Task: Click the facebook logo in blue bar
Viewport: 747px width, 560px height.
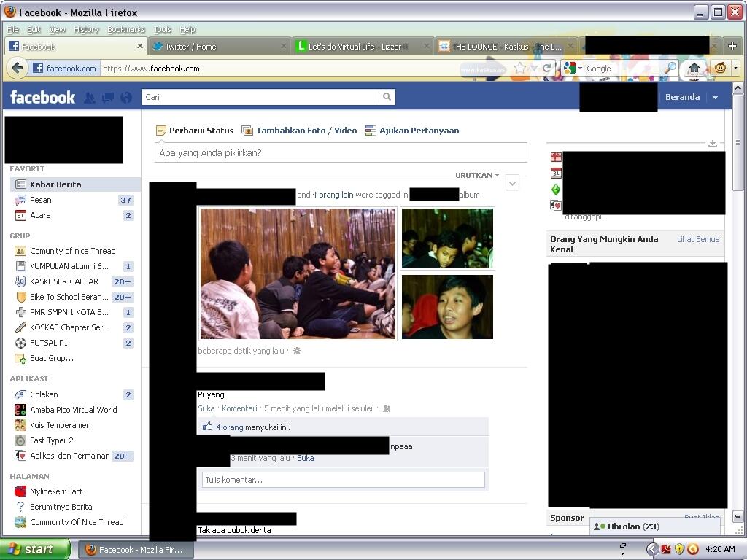Action: [x=42, y=97]
